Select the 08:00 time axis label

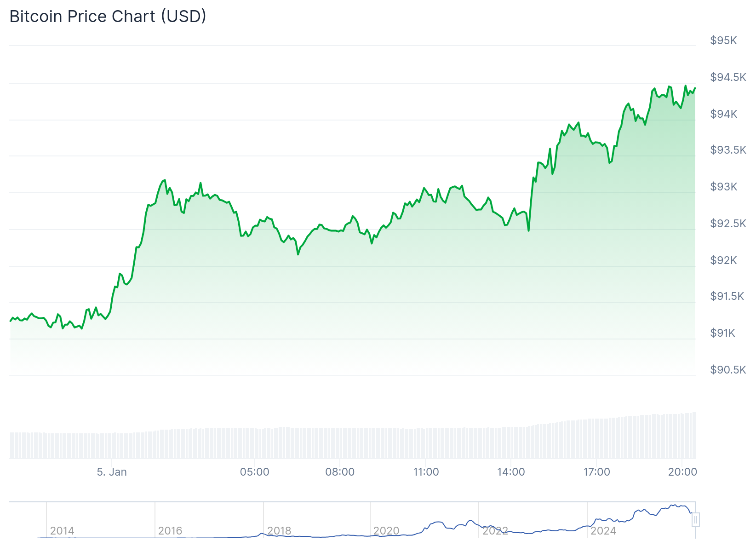(340, 472)
